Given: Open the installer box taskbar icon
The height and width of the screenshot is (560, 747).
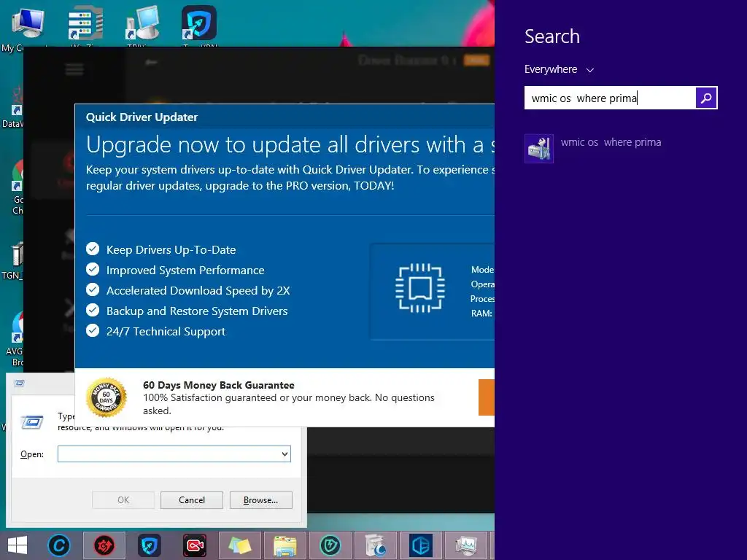Looking at the screenshot, I should [376, 545].
